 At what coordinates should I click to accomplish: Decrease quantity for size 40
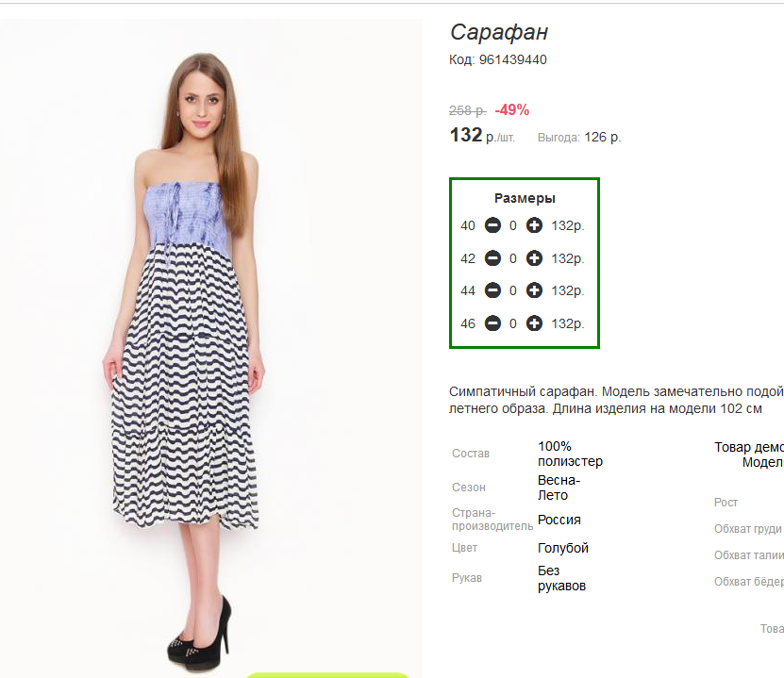coord(492,225)
